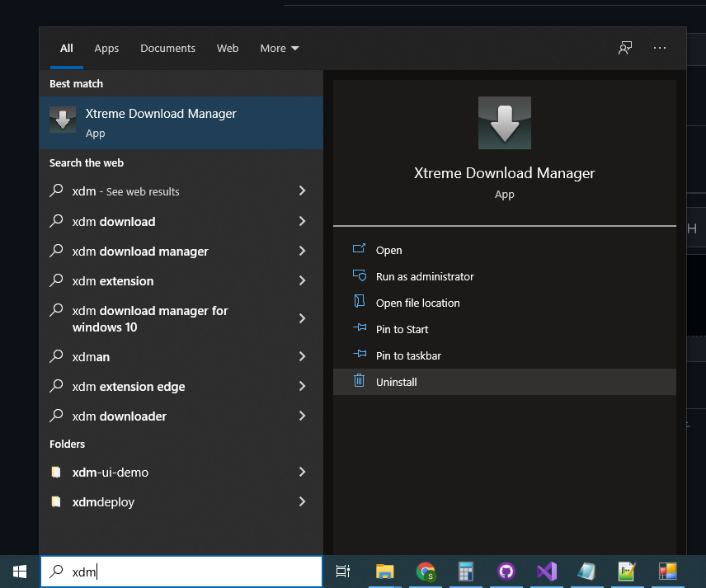Click the Uninstall trash icon

click(360, 382)
